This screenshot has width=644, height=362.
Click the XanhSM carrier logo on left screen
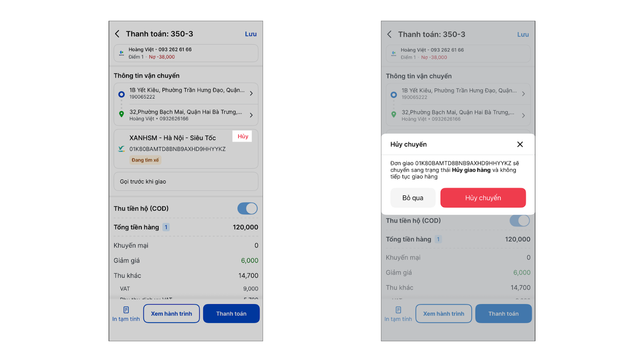pyautogui.click(x=121, y=149)
